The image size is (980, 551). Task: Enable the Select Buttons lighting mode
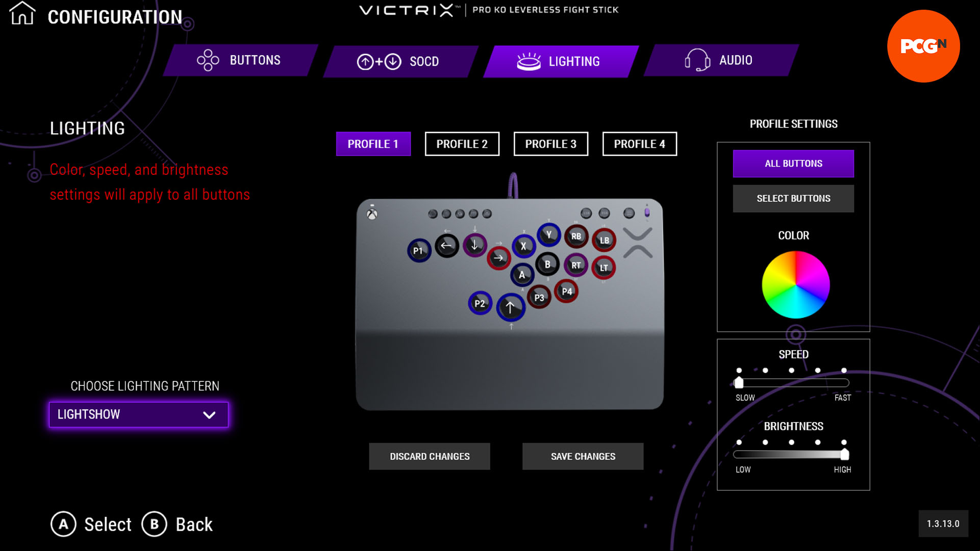point(793,198)
